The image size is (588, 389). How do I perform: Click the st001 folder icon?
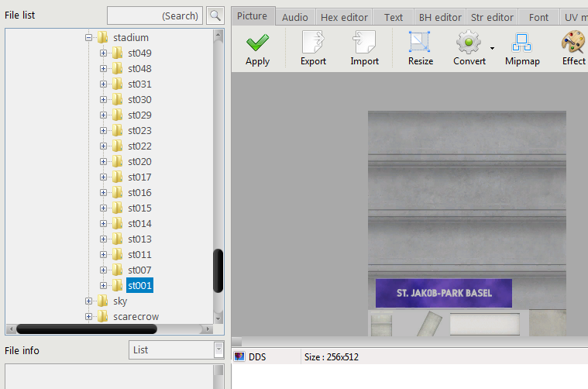118,285
